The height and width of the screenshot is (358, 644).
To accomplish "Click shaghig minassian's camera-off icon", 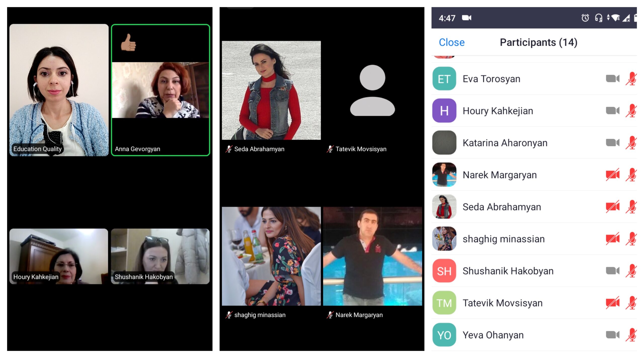I will (612, 239).
